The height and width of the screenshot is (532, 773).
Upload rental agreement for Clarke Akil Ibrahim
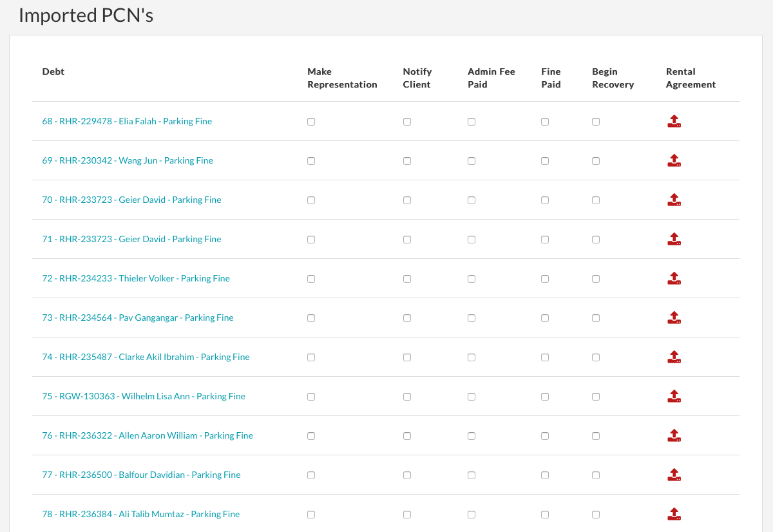click(674, 357)
